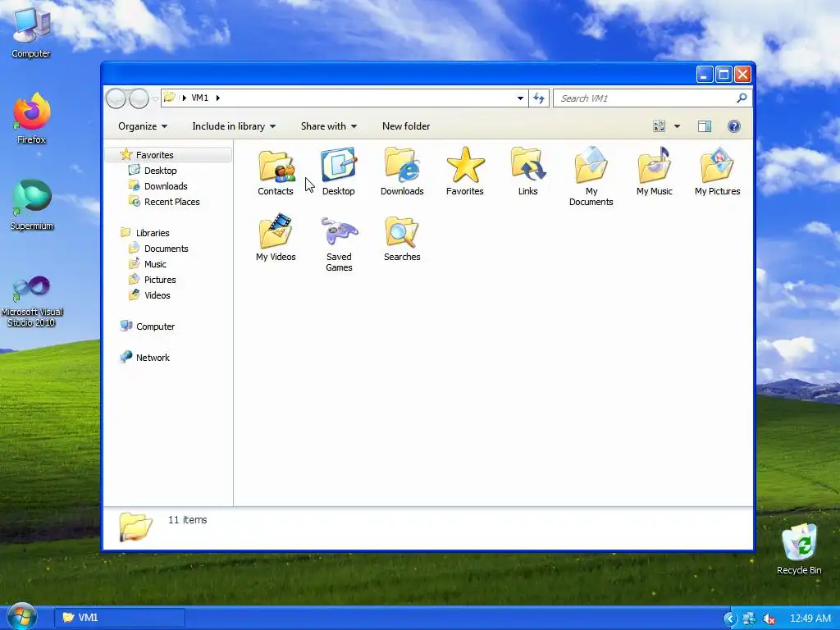
Task: Maximize the VM1 explorer window
Action: [724, 75]
